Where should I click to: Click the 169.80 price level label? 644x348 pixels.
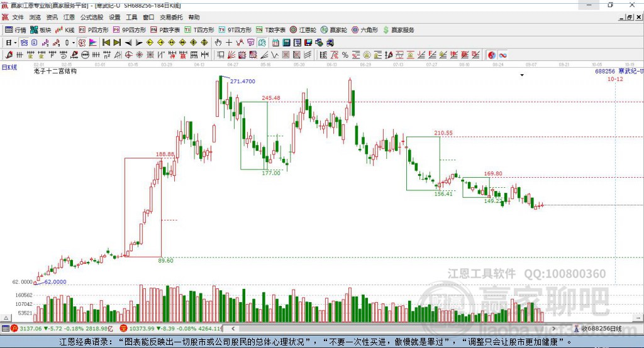[493, 173]
